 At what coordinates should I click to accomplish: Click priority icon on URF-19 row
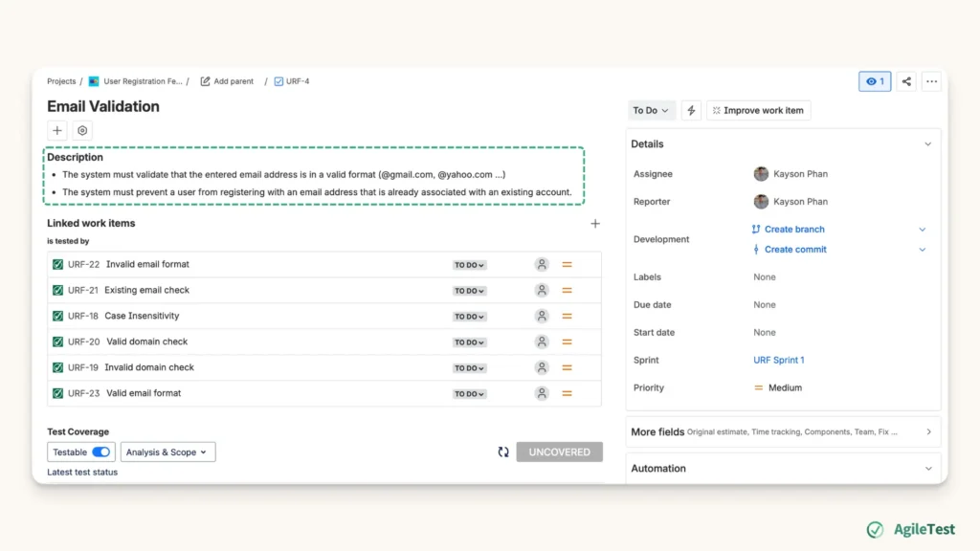point(567,368)
